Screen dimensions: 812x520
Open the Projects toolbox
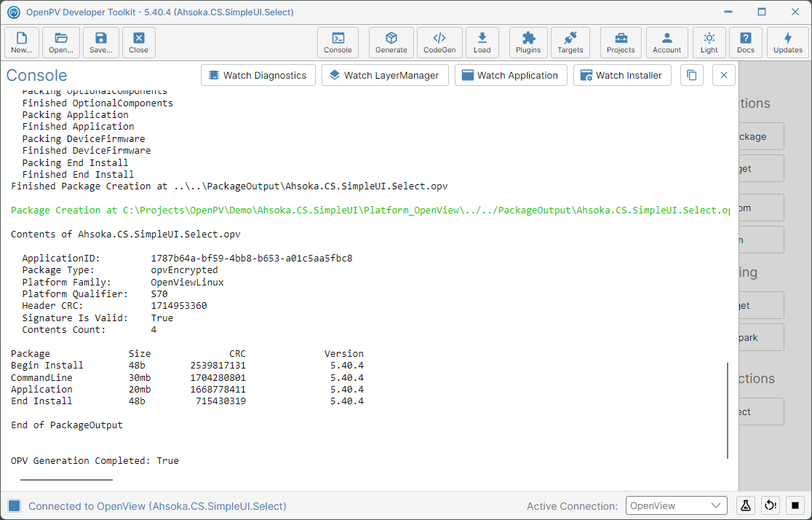(621, 42)
